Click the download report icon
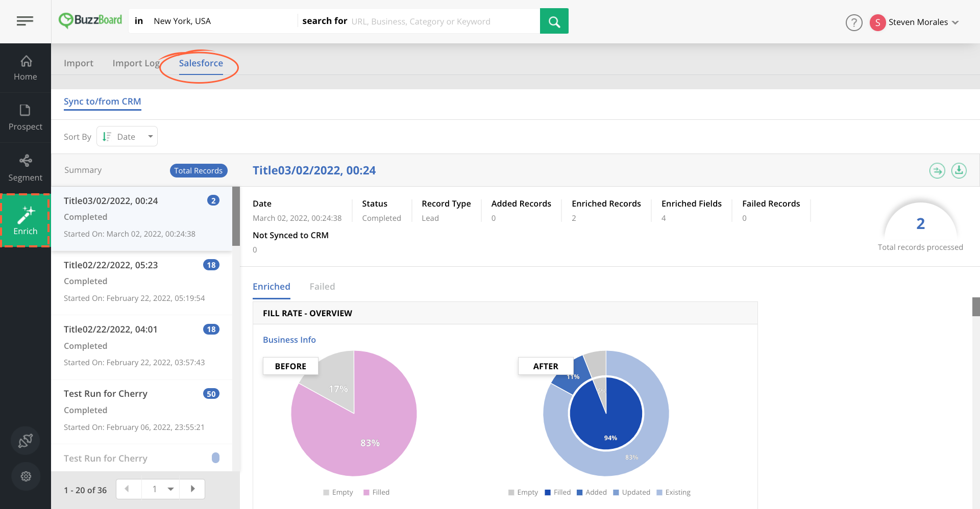Image resolution: width=980 pixels, height=509 pixels. coord(959,170)
